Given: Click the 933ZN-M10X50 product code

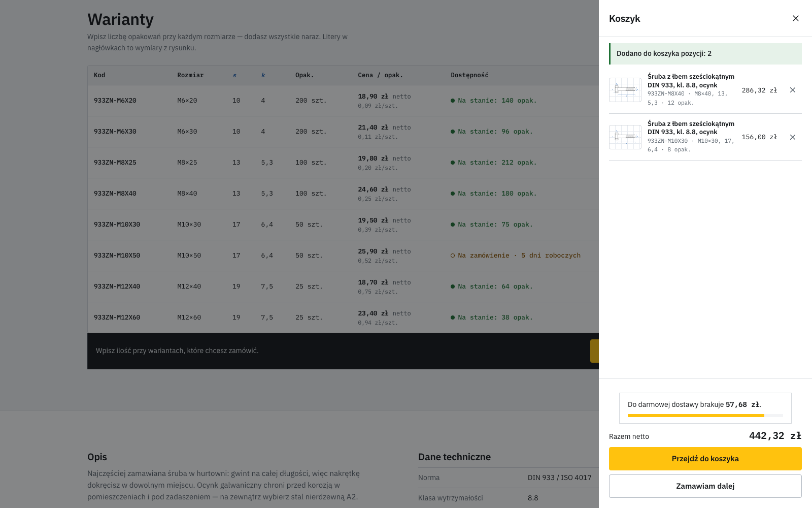Looking at the screenshot, I should coord(117,256).
